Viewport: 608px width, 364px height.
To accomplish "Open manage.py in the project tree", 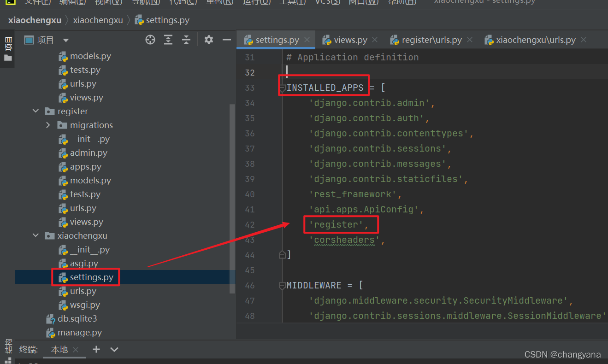I will pos(80,332).
